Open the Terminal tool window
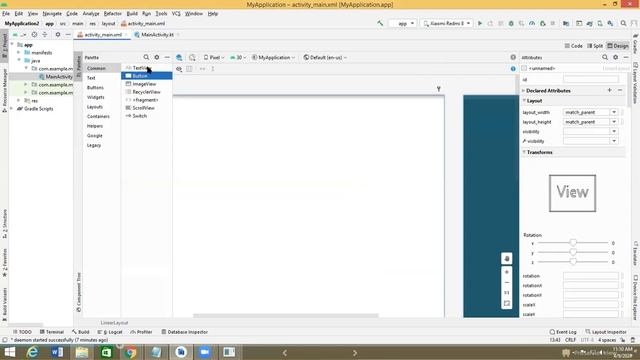Viewport: 640px width, 360px height. pos(51,332)
